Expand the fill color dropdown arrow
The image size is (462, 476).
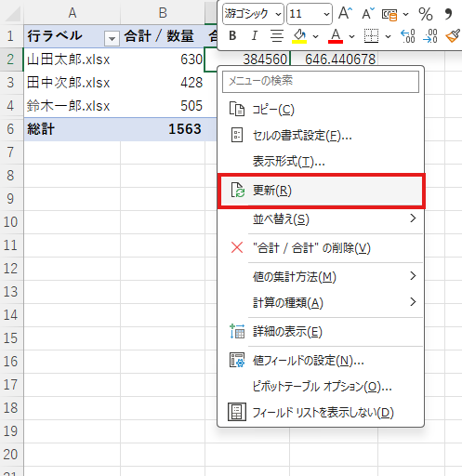[x=315, y=36]
